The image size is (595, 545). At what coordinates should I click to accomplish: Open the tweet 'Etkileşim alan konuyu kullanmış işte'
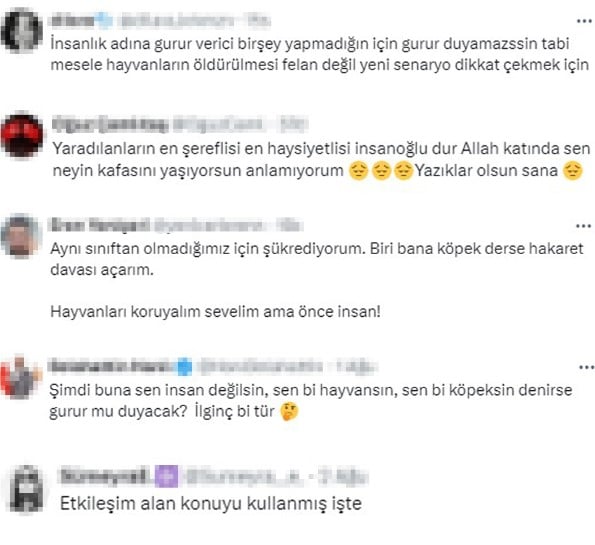pos(211,504)
